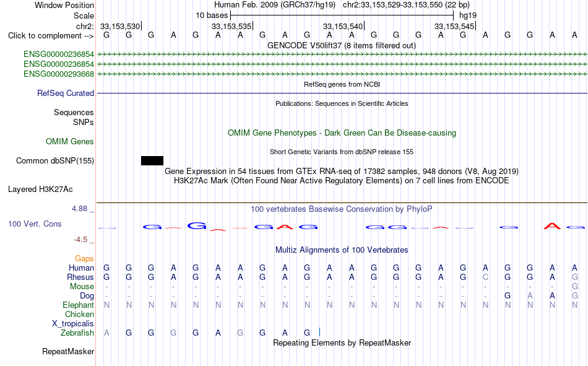This screenshot has height=366, width=588.
Task: Click the large red A near right of PhyloP track
Action: pos(552,226)
